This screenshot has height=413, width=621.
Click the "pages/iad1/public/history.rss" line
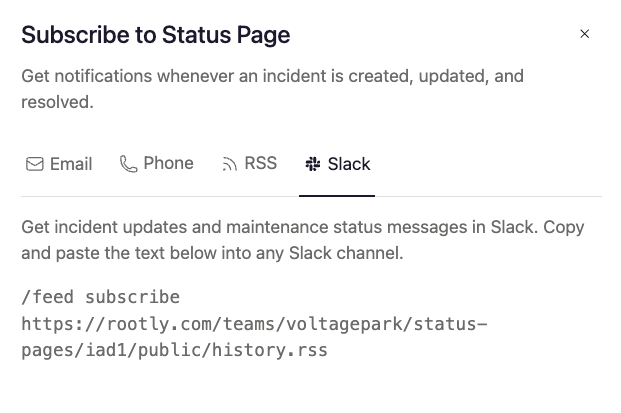click(x=174, y=351)
